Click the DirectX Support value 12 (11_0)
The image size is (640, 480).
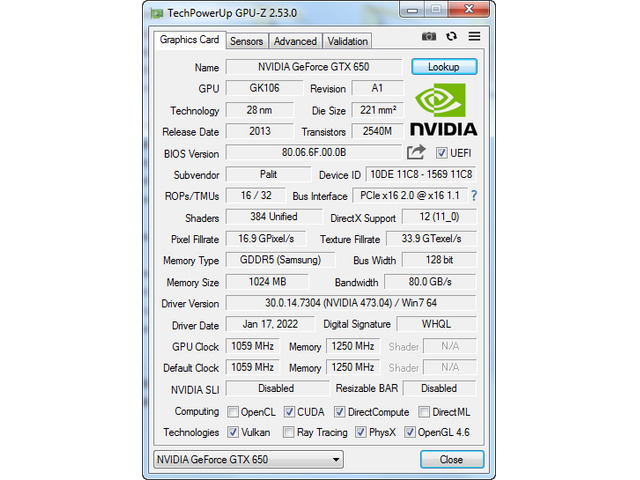(x=439, y=217)
